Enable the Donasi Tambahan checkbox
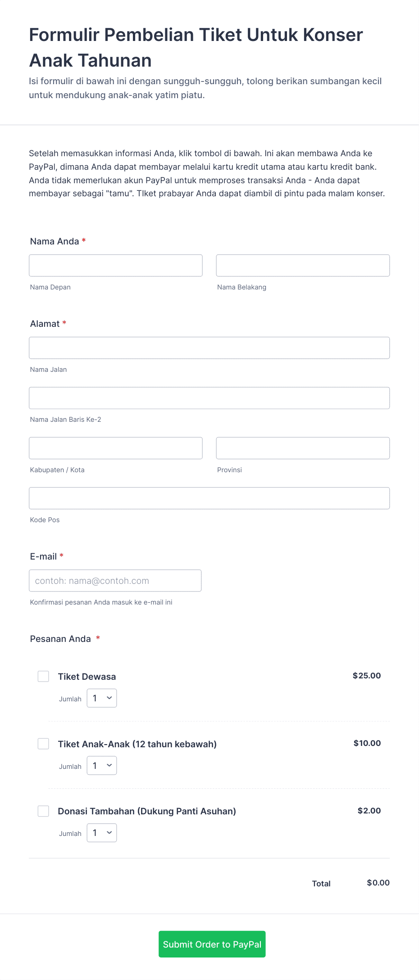 tap(43, 811)
